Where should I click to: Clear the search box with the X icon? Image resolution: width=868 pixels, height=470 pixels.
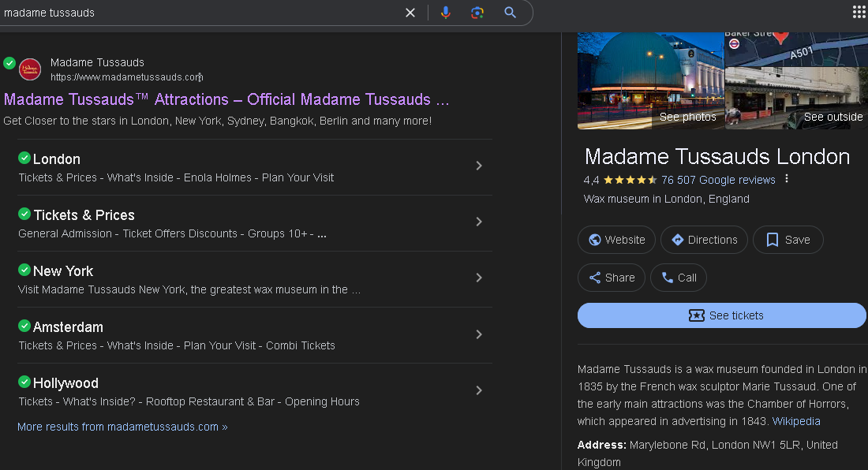(410, 13)
